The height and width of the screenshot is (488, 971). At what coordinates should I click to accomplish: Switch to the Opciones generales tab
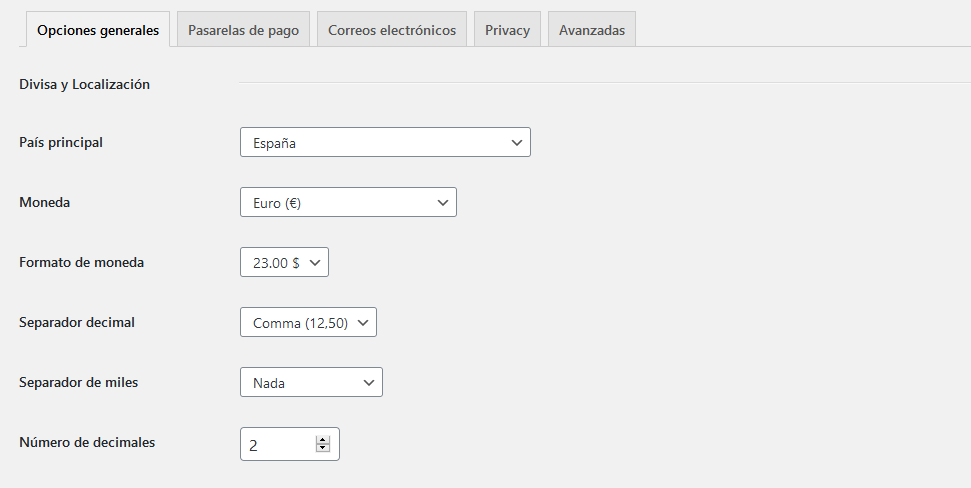(98, 30)
